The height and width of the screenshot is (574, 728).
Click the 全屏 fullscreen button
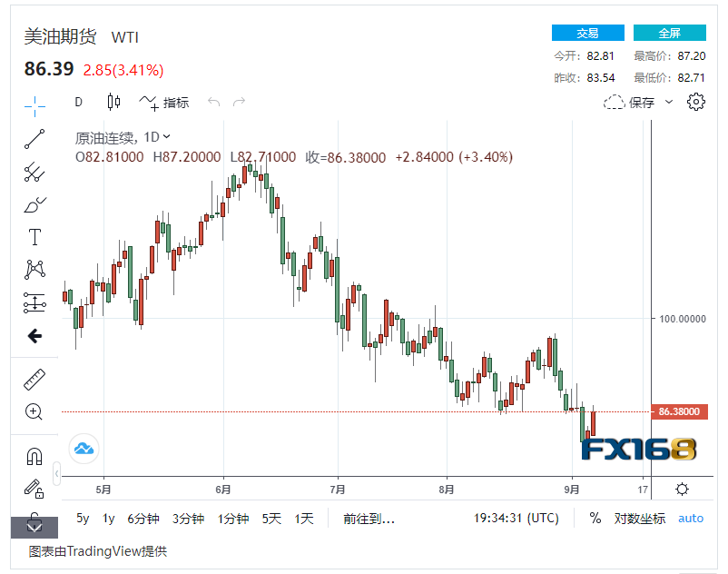(670, 33)
